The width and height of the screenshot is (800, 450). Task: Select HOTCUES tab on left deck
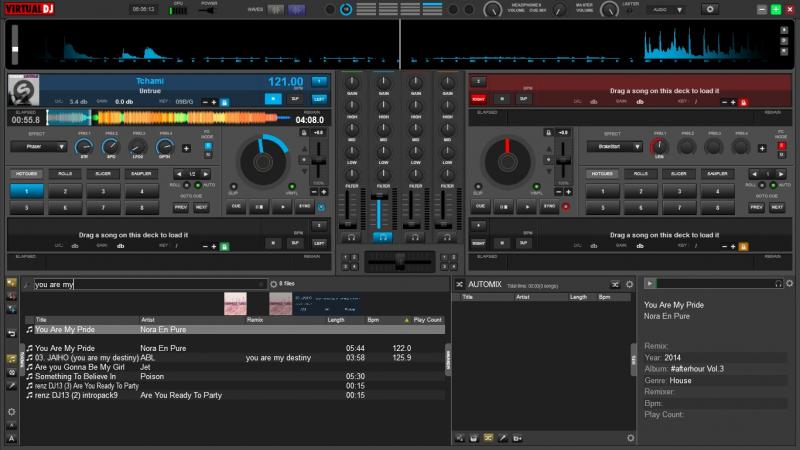(27, 174)
